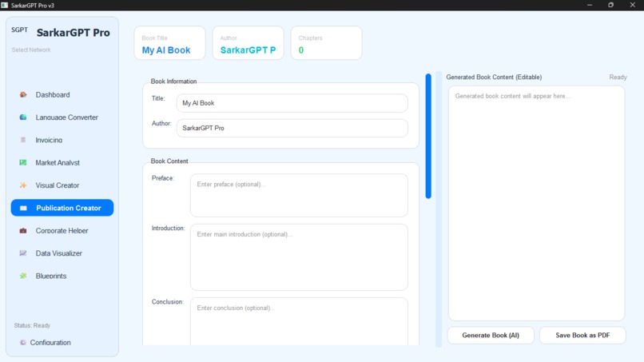
Task: Click the blue vertical scrollbar thumb
Action: click(428, 136)
